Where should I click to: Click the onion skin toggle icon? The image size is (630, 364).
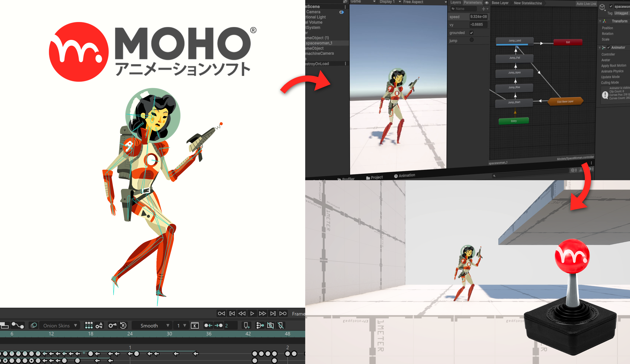point(34,325)
